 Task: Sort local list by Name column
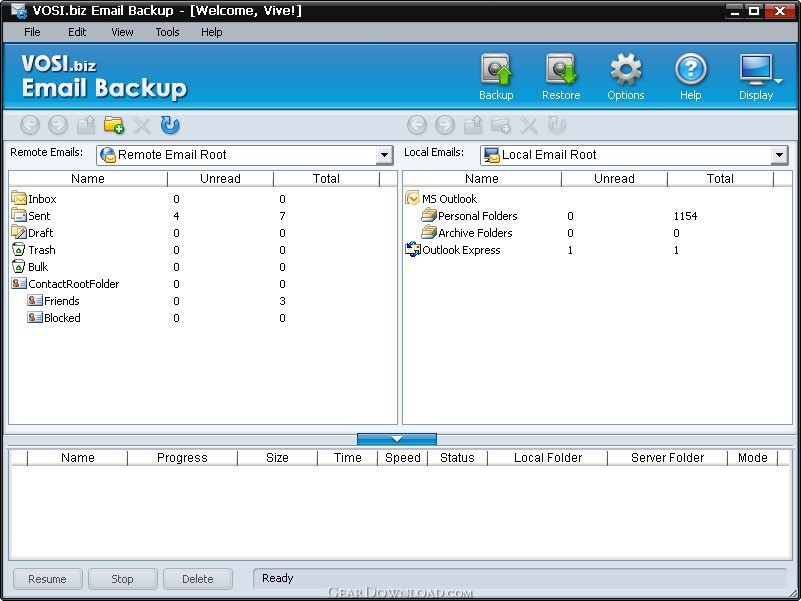[482, 178]
